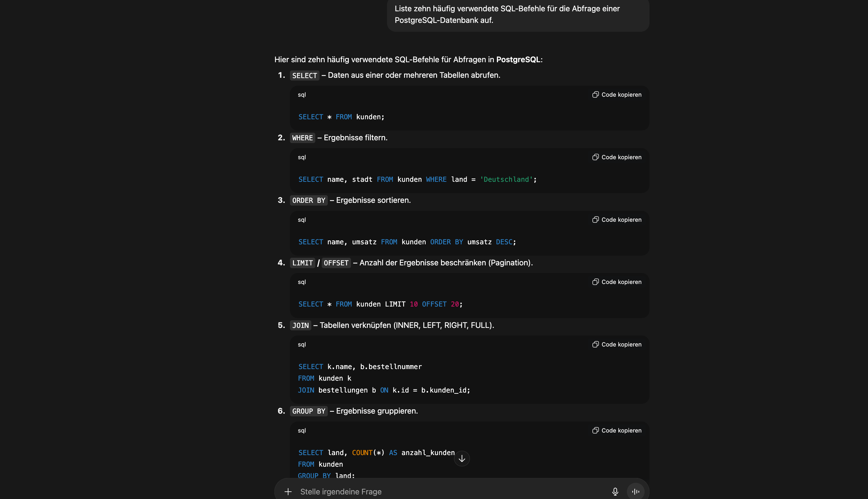Open the plus attachment menu
868x499 pixels.
(x=288, y=492)
